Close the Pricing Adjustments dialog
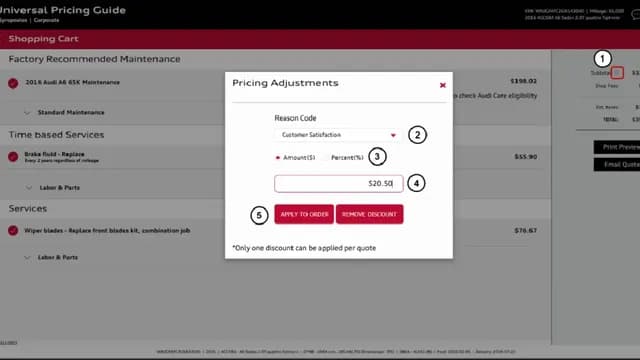The width and height of the screenshot is (640, 360). [x=442, y=85]
